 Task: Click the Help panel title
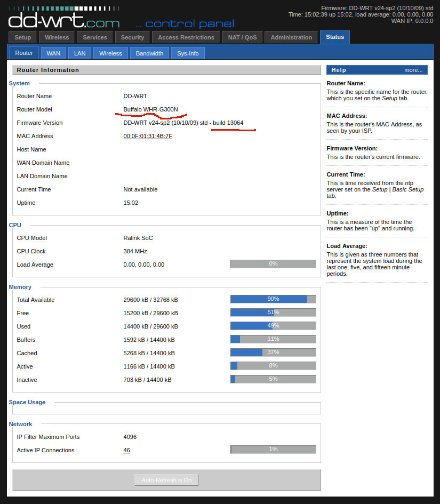(x=339, y=70)
